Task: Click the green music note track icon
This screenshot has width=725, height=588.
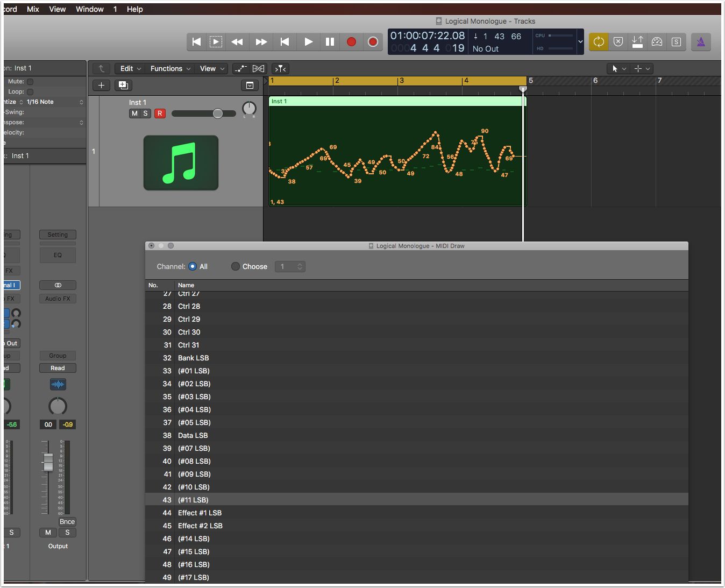Action: point(181,163)
